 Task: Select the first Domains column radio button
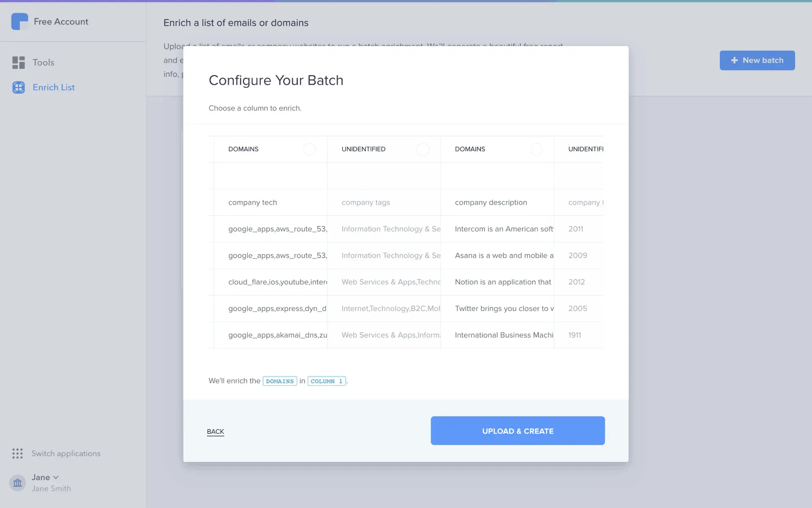pyautogui.click(x=310, y=149)
